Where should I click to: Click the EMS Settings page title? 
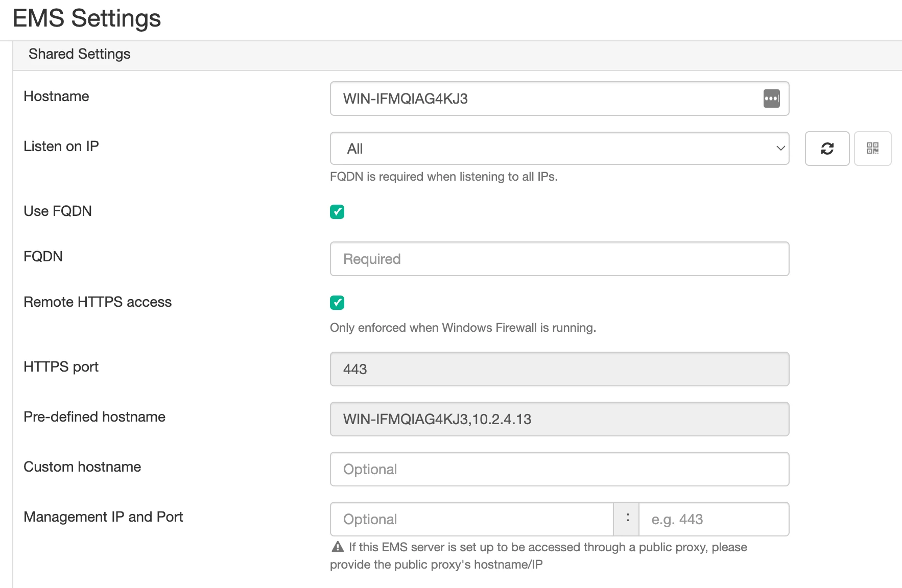pos(87,18)
